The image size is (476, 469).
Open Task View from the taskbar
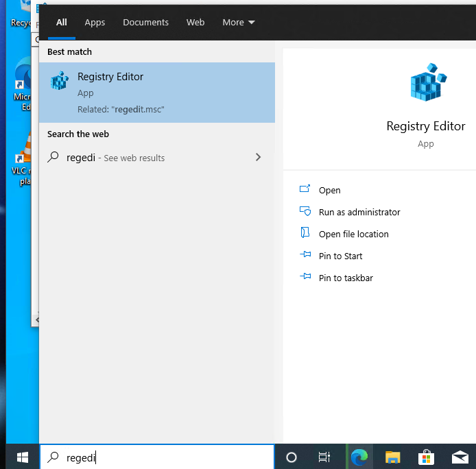(x=324, y=457)
